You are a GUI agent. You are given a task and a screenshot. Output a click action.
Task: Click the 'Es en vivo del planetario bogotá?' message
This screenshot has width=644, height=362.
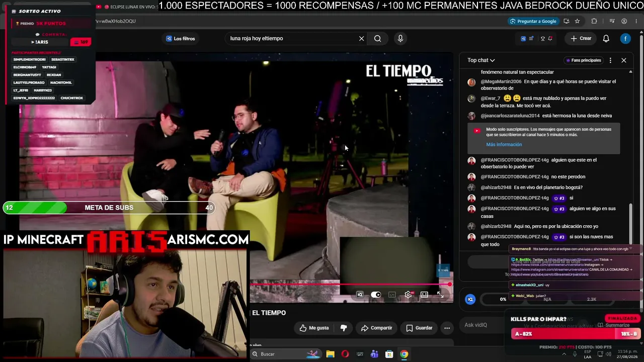(x=548, y=188)
